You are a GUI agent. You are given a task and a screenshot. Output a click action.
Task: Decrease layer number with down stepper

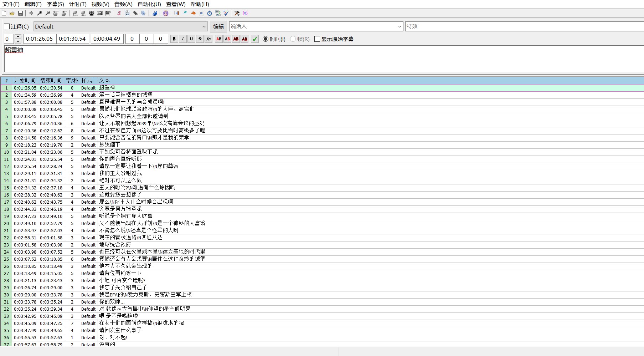[18, 41]
